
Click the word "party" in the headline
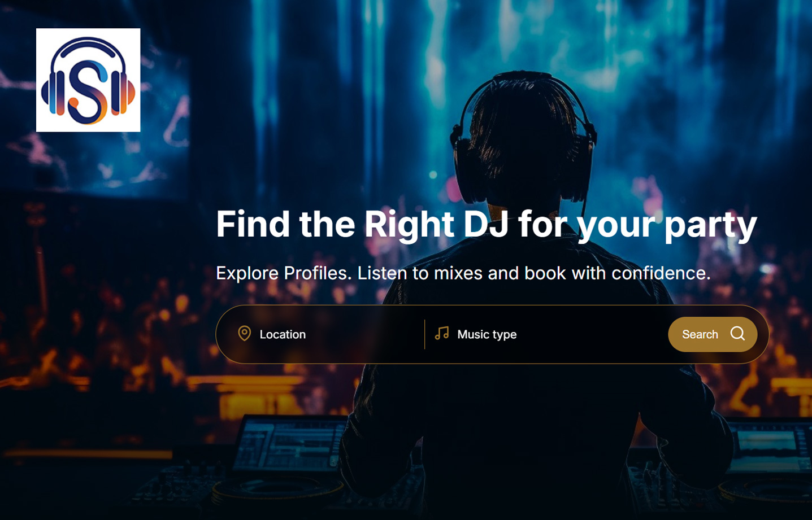point(710,225)
